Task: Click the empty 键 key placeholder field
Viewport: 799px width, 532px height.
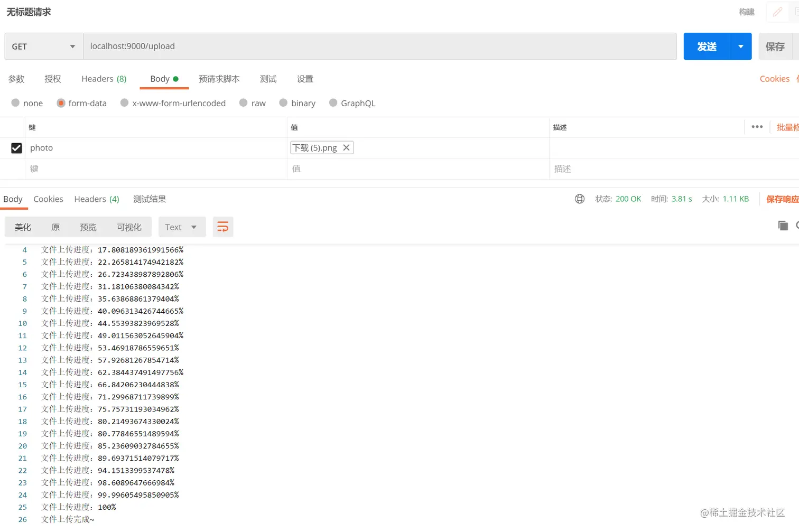Action: click(156, 169)
